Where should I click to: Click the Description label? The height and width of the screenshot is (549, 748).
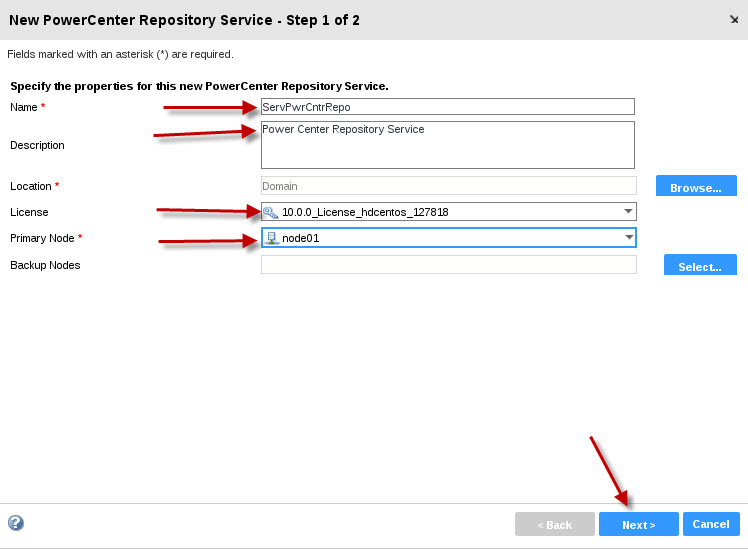37,145
